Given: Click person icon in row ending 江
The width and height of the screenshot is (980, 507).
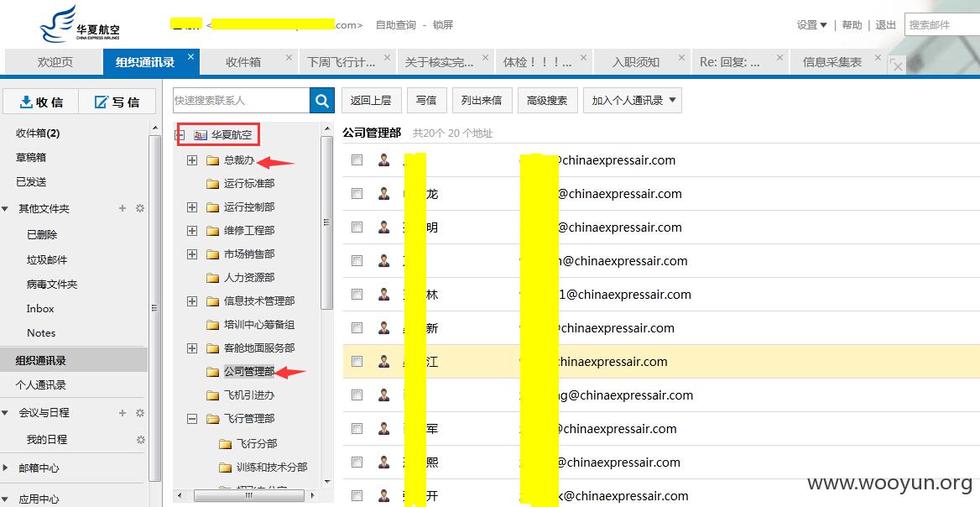Looking at the screenshot, I should point(383,361).
